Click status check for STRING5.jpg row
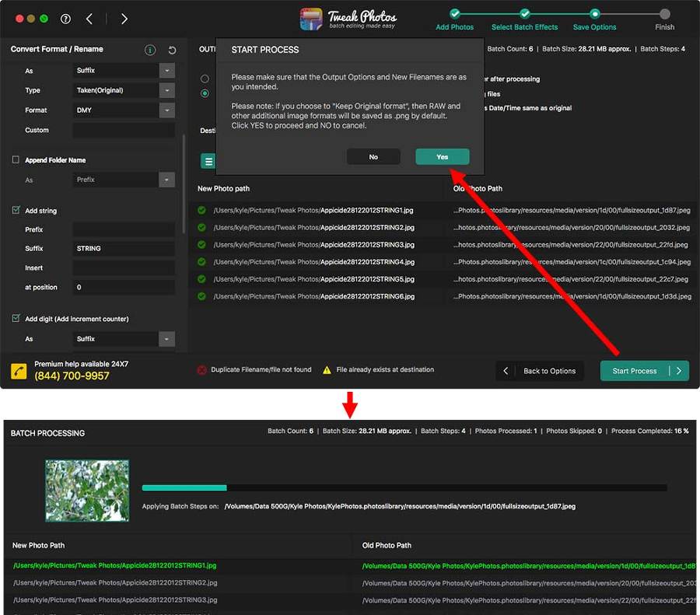Screen dimensions: 700x615 tap(201, 279)
